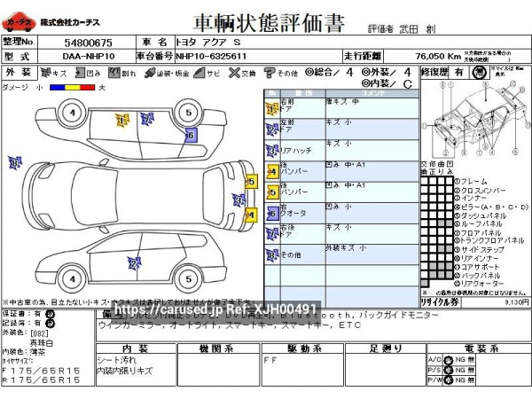Select blue square marker 6 on right quarter panel
Viewport: 532px width, 399px height.
[x=191, y=136]
